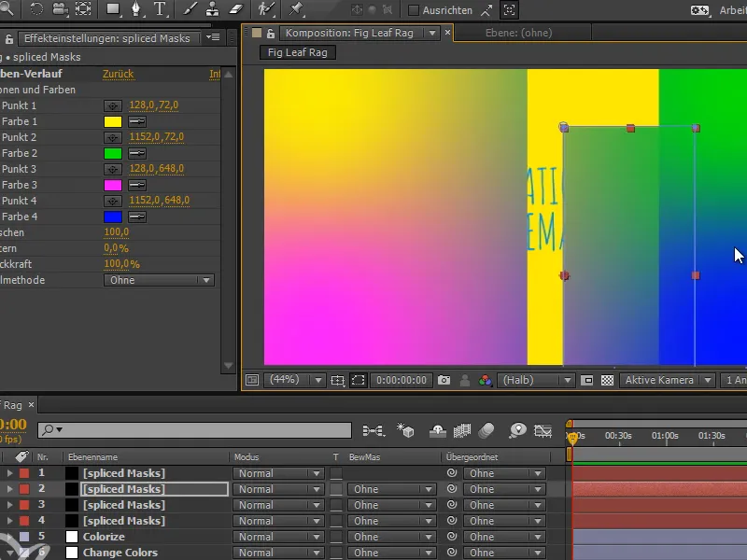Select the Rotation tool
747x560 pixels.
36,8
